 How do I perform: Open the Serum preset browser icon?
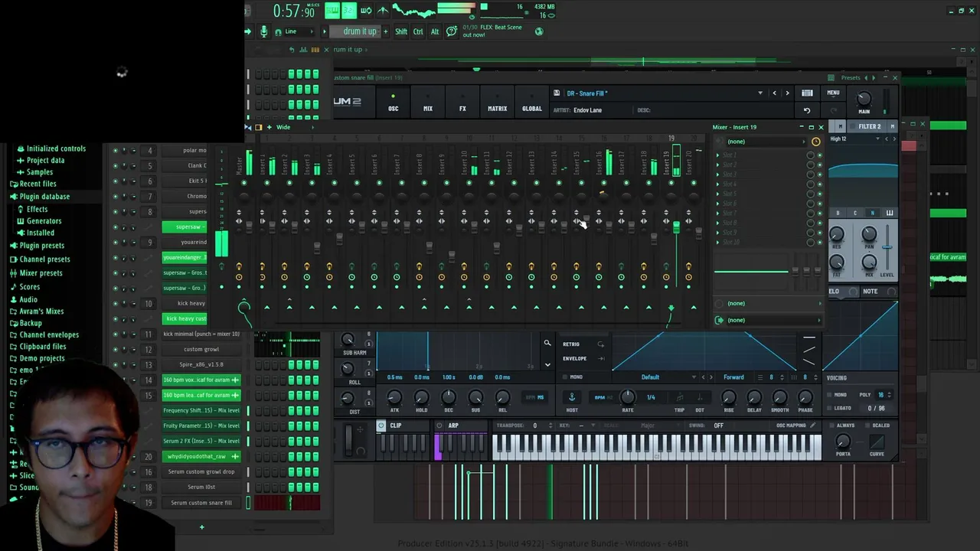coord(807,93)
